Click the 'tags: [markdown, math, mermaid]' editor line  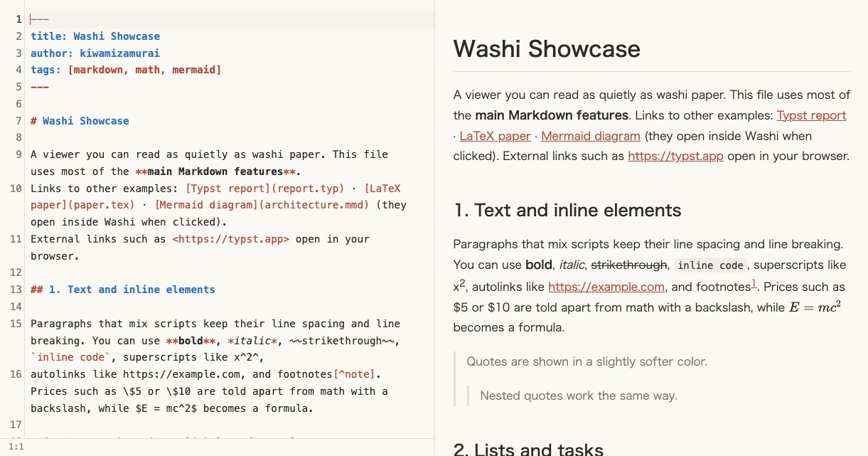[126, 70]
